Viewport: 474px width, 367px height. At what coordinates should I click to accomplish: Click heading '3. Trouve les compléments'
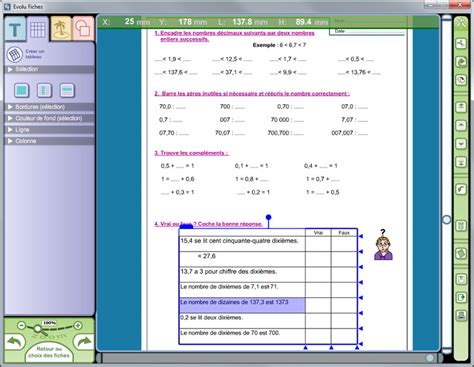point(191,153)
